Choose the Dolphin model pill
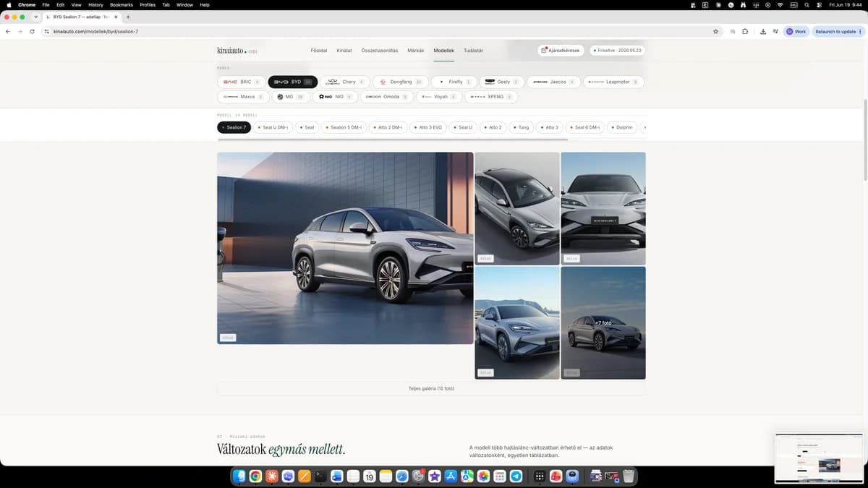The height and width of the screenshot is (488, 868). 621,127
